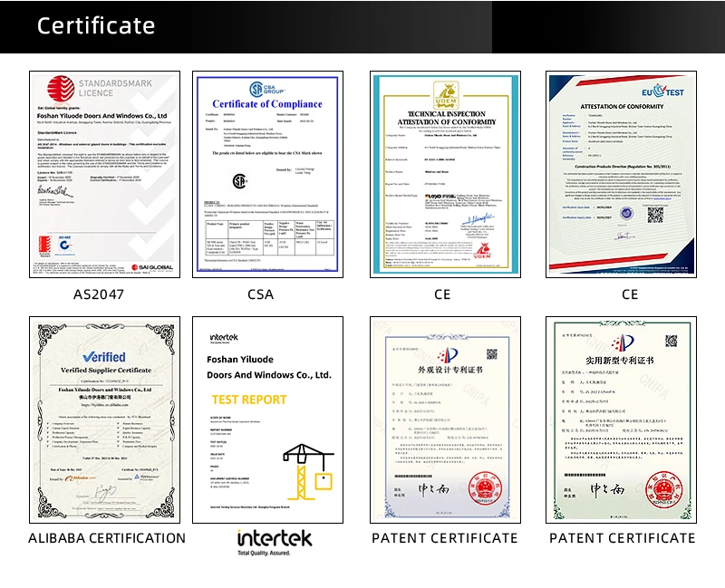
Task: Click the UDEM gold crest logo
Action: tap(446, 95)
